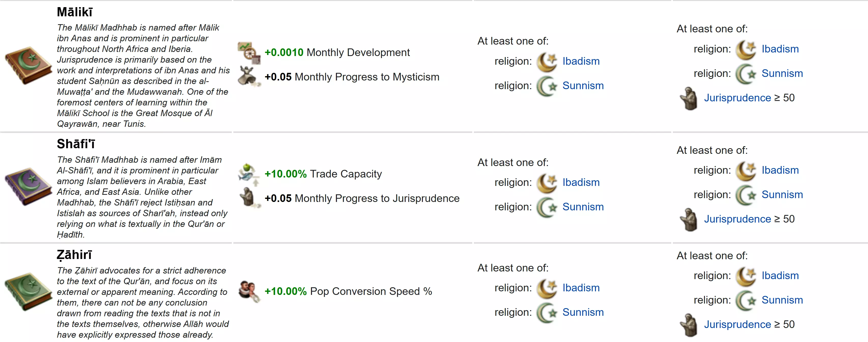Click the Pop Conversion Speed icon
This screenshot has width=868, height=342.
pyautogui.click(x=249, y=291)
